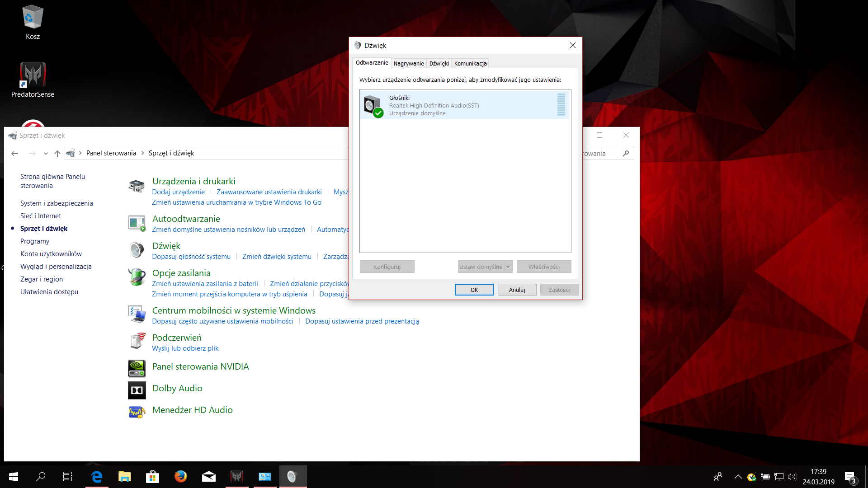Click the Anuluj button
Image resolution: width=868 pixels, height=488 pixels.
coord(517,290)
